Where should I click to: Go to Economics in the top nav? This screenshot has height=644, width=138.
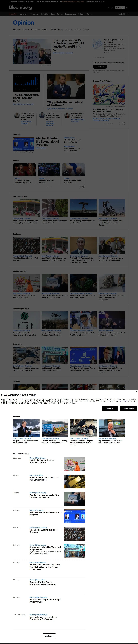click(35, 14)
